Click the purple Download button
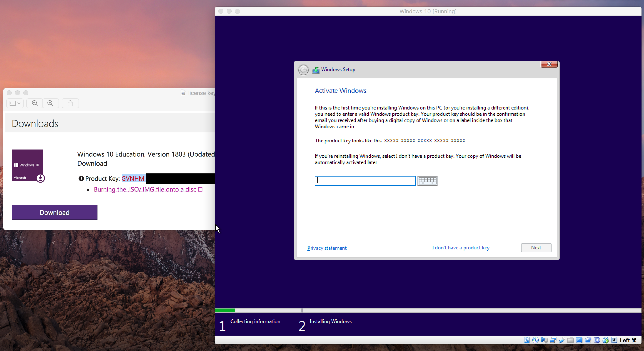 point(55,212)
